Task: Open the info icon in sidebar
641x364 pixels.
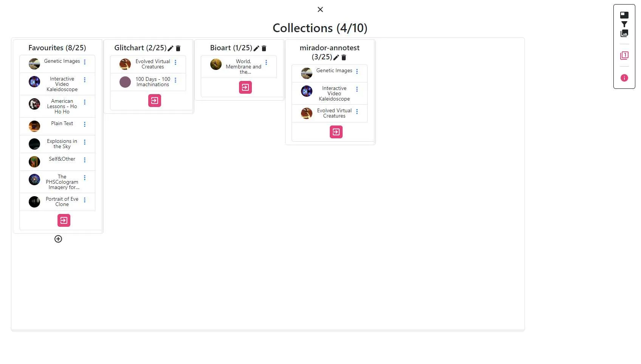Action: coord(624,78)
